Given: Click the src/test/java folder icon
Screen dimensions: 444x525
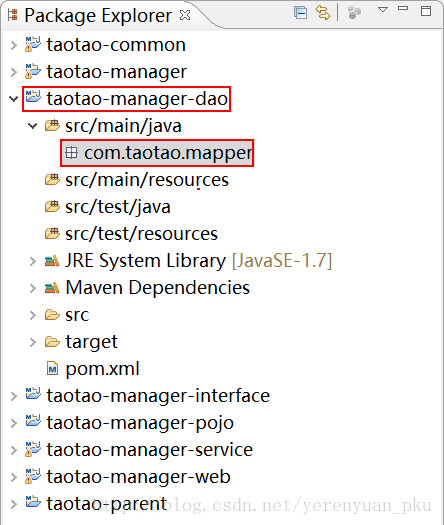Looking at the screenshot, I should pyautogui.click(x=52, y=207).
